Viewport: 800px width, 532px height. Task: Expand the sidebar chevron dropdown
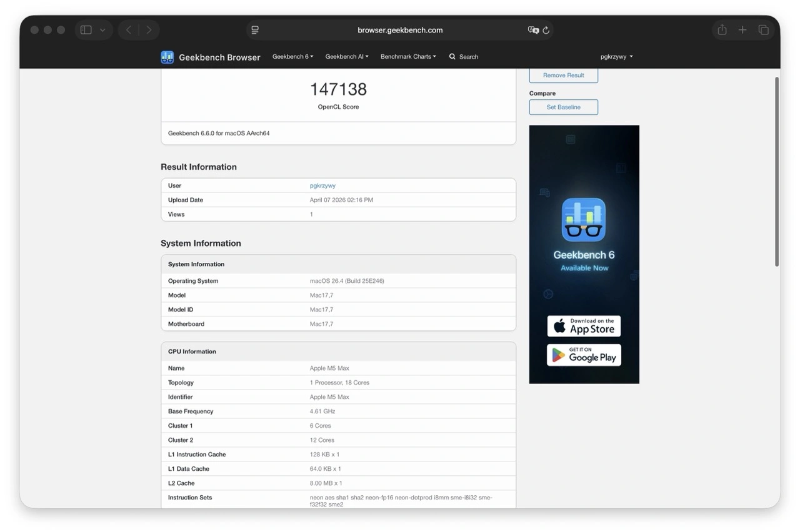point(102,30)
